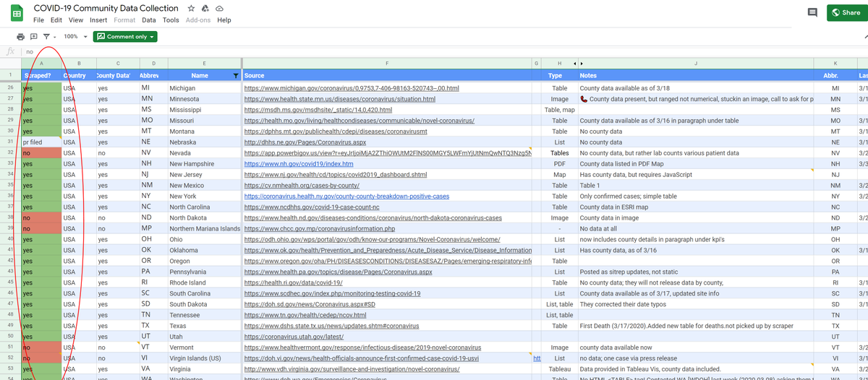
Task: Select column F header
Action: [387, 64]
